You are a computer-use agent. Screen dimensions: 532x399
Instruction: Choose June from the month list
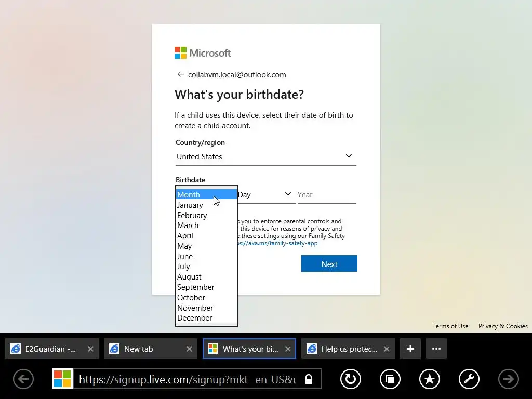tap(206, 257)
